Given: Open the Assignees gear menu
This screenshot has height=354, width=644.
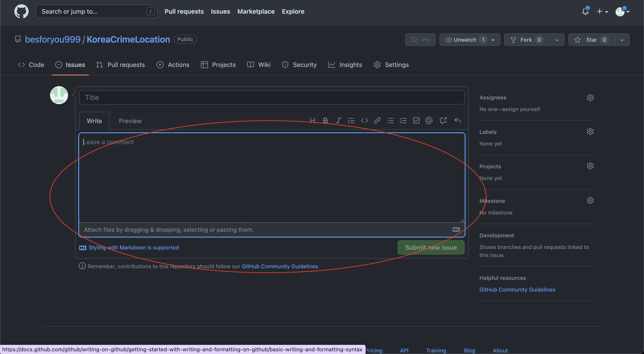Looking at the screenshot, I should point(590,98).
